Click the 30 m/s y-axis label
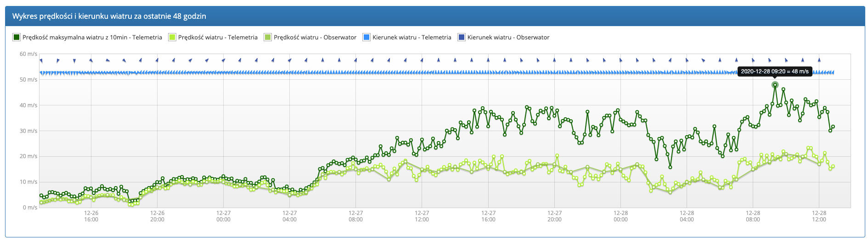Image resolution: width=868 pixels, height=242 pixels. click(x=28, y=131)
